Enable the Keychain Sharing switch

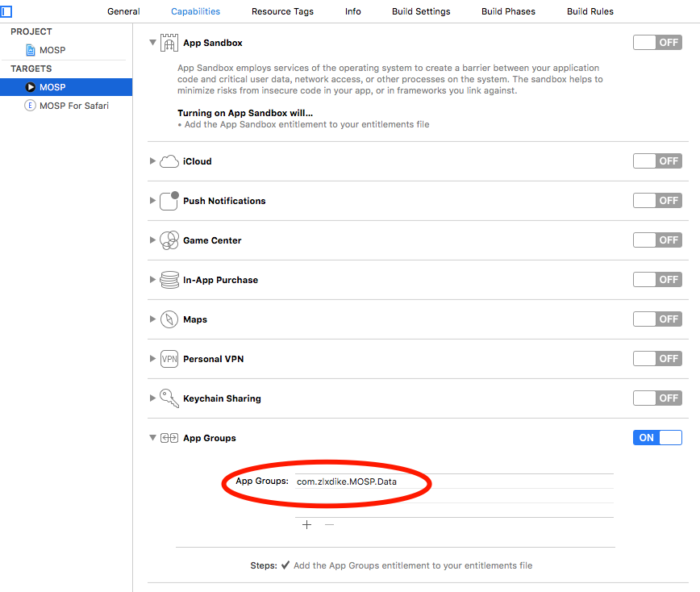pos(657,398)
